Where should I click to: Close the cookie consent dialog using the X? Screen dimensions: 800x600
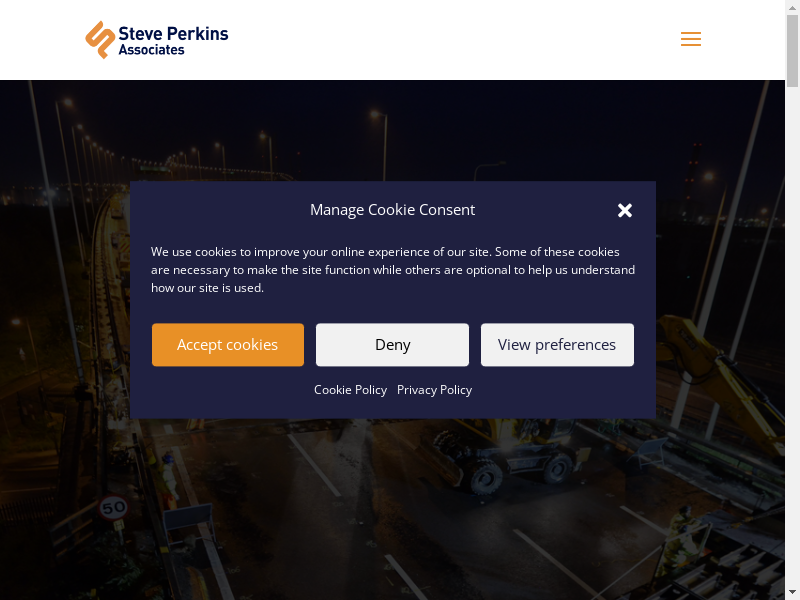tap(624, 210)
